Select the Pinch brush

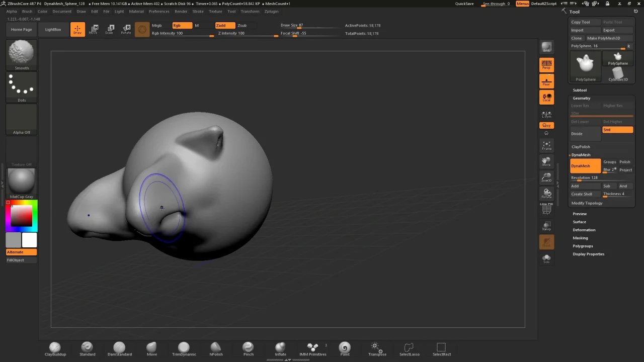tap(248, 349)
